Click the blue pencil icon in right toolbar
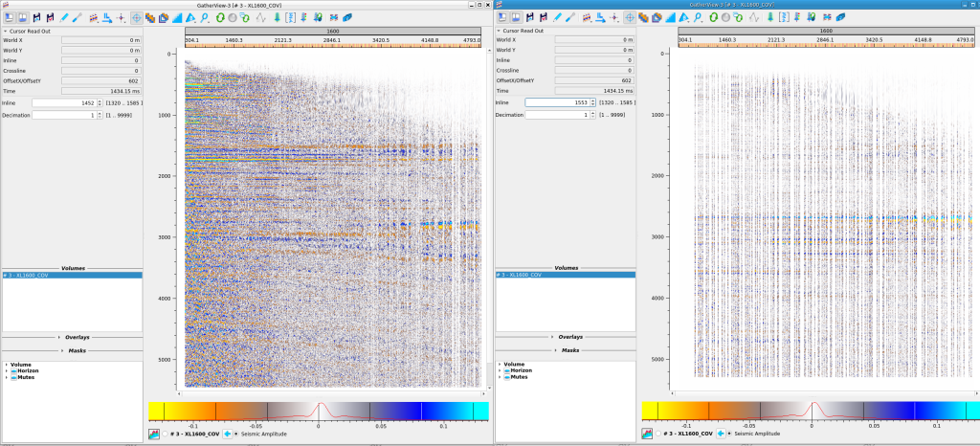The height and width of the screenshot is (446, 980). (x=558, y=17)
